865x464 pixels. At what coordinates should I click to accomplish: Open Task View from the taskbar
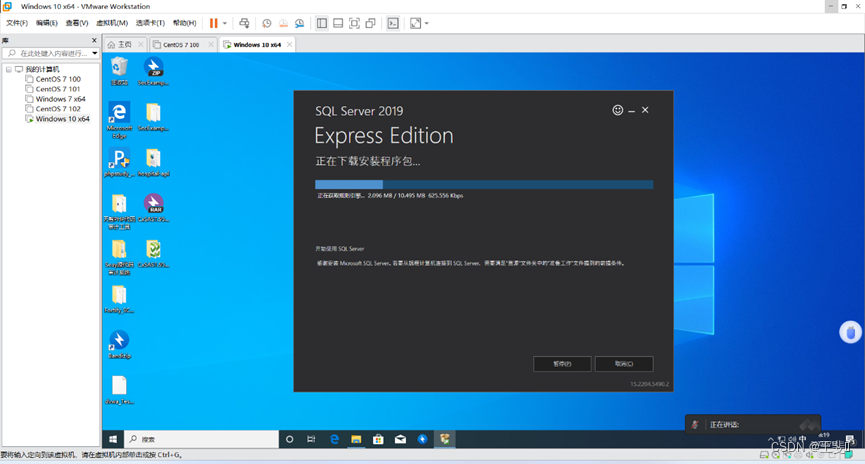click(x=311, y=439)
